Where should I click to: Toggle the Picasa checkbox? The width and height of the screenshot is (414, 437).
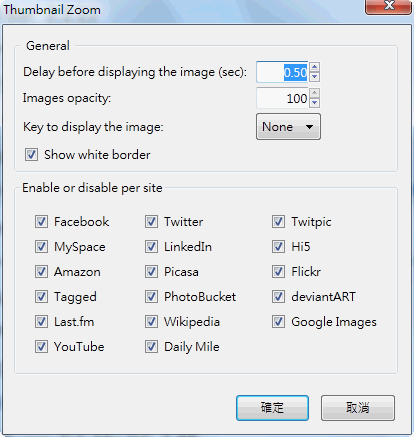tap(151, 272)
